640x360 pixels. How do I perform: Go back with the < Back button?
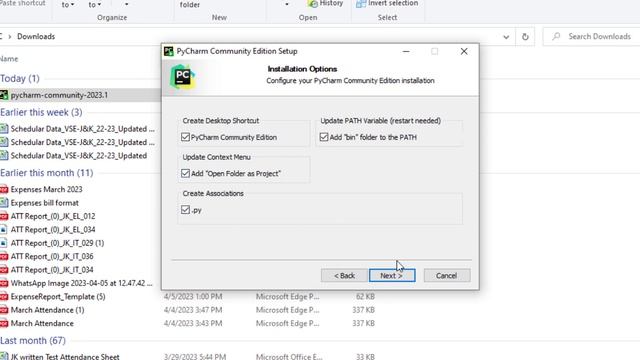coord(344,276)
